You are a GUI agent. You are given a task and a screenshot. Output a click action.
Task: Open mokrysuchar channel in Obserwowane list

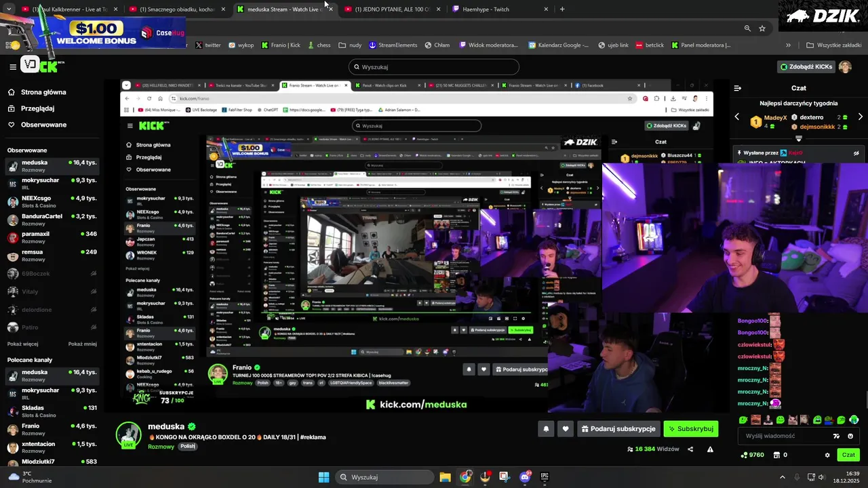click(52, 183)
